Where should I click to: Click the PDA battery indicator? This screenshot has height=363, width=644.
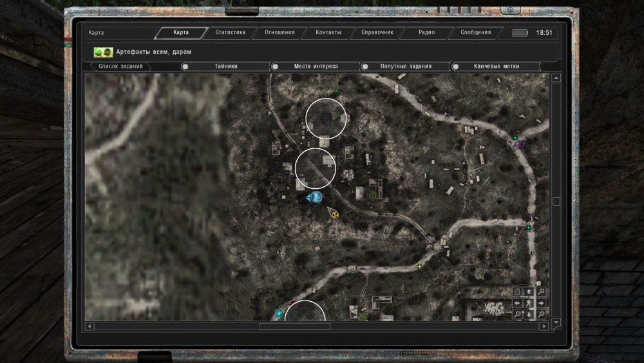[x=520, y=32]
